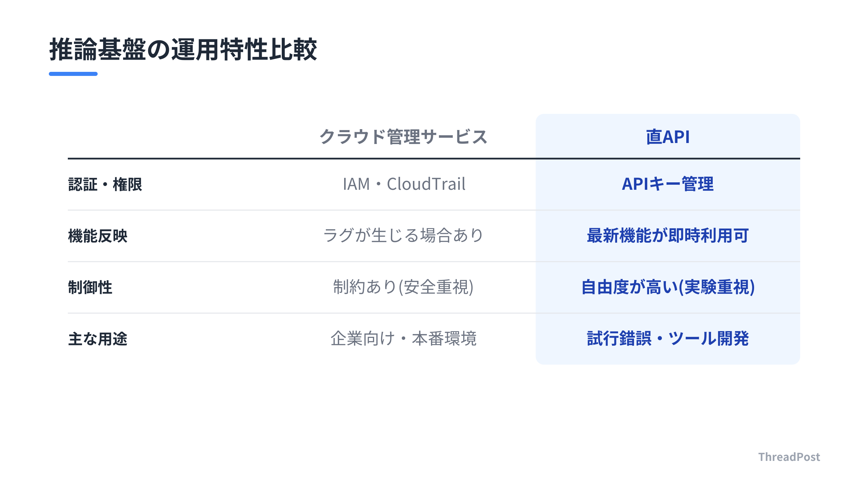The height and width of the screenshot is (488, 868).
Task: Click the dark header divider line of the table
Action: pyautogui.click(x=434, y=158)
